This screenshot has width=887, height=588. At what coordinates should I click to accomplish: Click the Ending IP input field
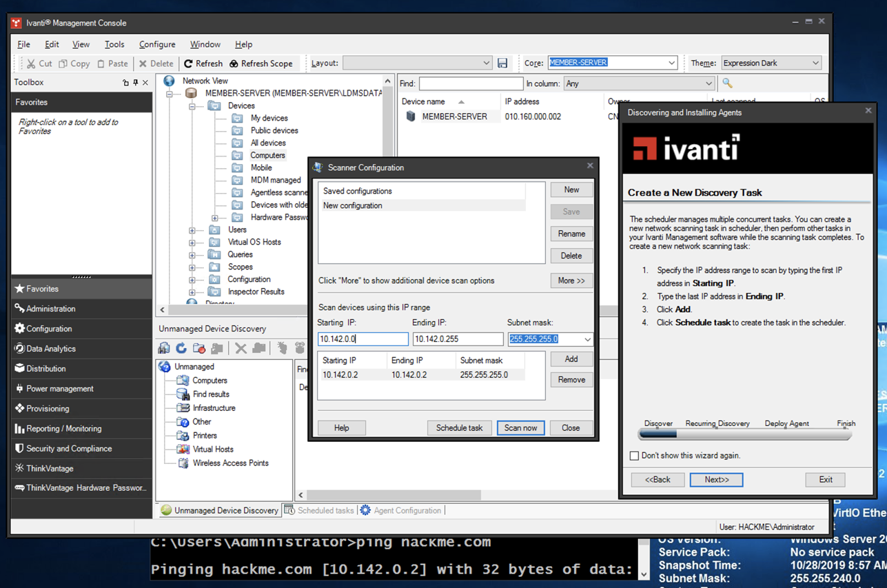[458, 339]
